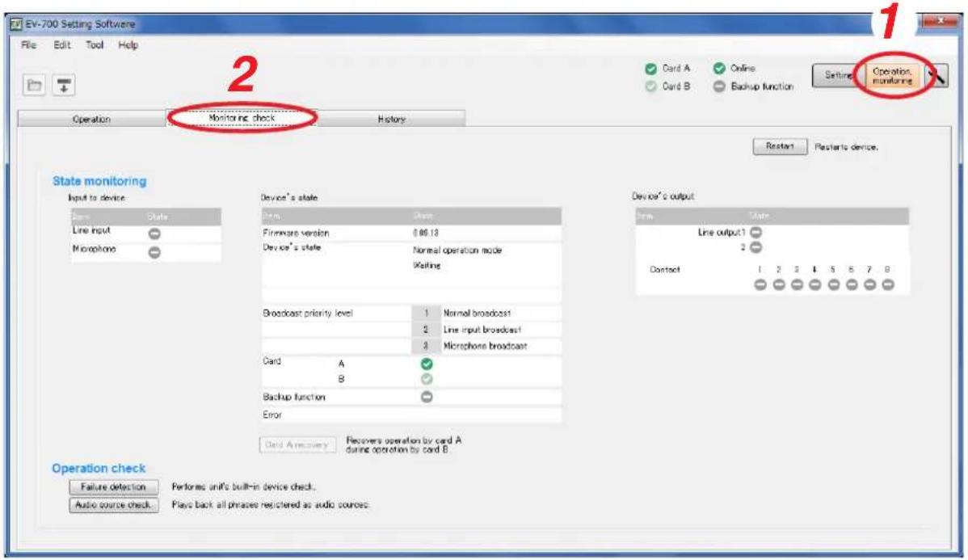The width and height of the screenshot is (968, 560).
Task: Open the Help menu
Action: (x=128, y=45)
